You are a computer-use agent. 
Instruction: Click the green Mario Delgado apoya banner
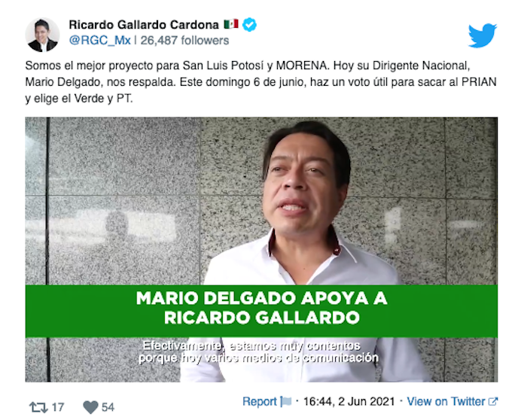click(261, 311)
